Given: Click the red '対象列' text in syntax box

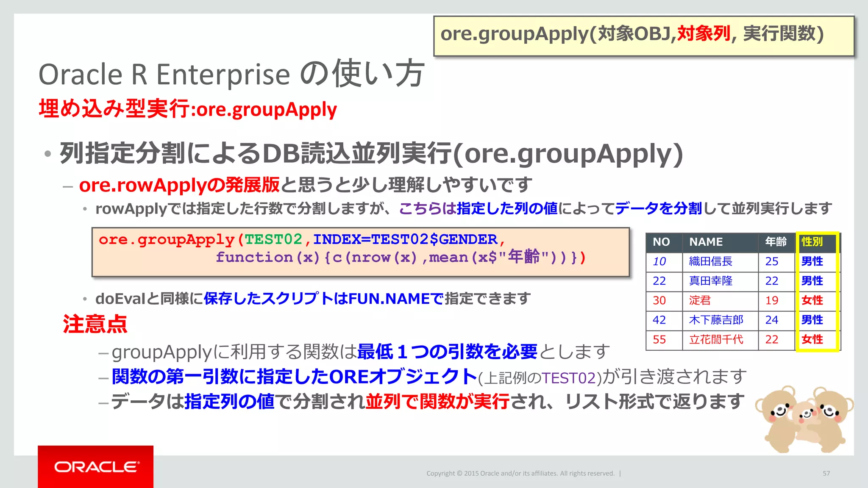Looking at the screenshot, I should (x=704, y=33).
